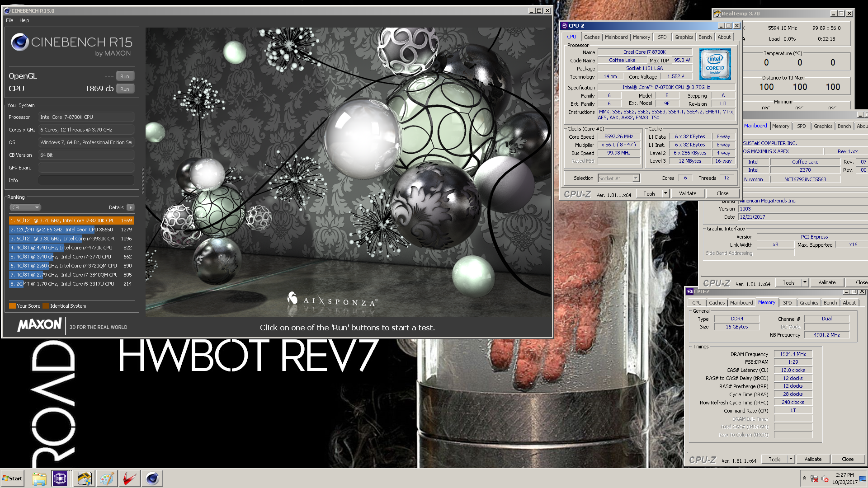Viewport: 868px width, 488px height.
Task: Click the Identical System brown legend swatch
Action: pos(46,306)
